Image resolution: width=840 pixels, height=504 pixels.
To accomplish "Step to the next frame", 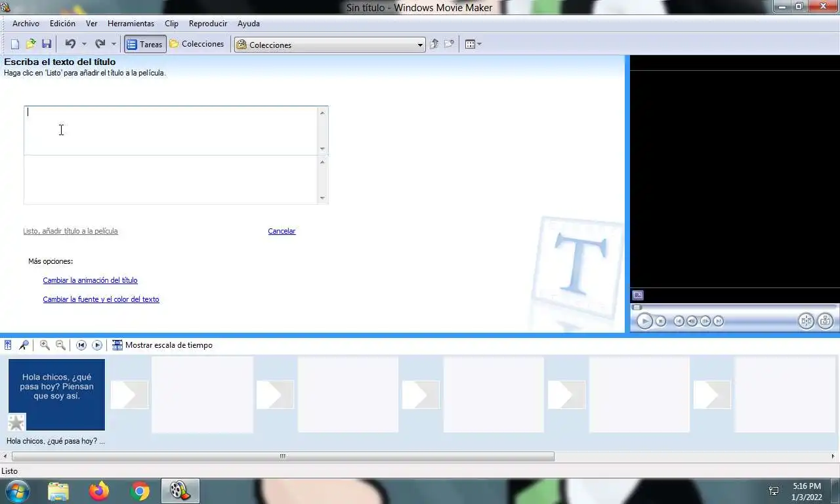I will pos(705,321).
